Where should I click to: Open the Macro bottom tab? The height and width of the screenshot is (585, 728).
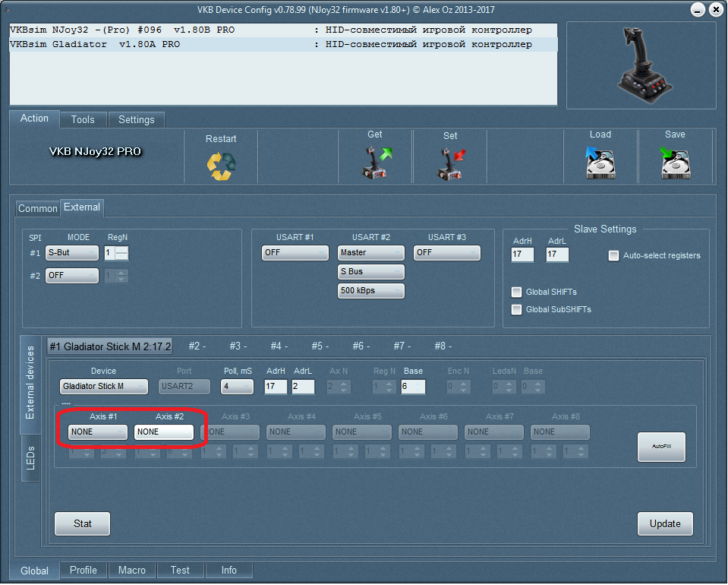point(132,570)
